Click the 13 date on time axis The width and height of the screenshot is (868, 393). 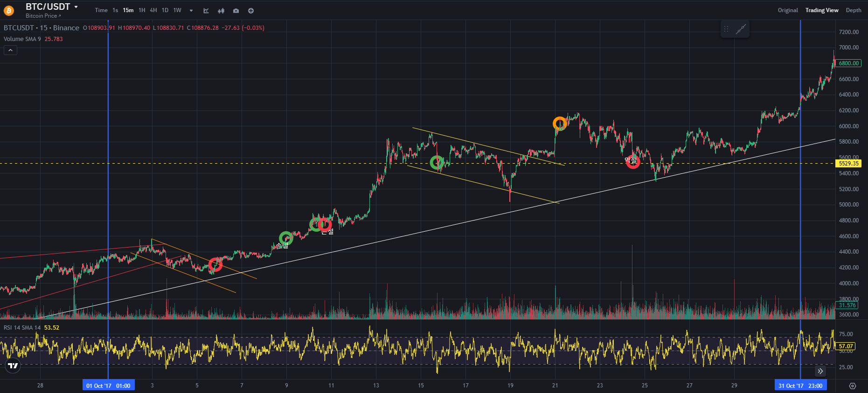point(376,386)
